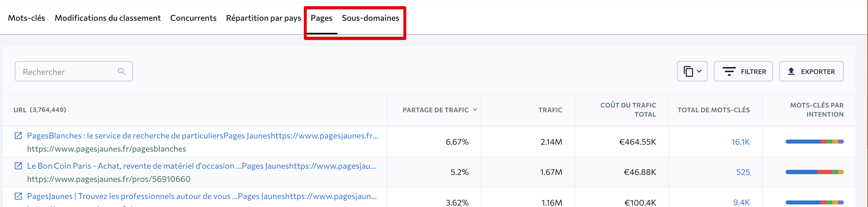Open external link icon for Le Bon Coin row

point(18,166)
